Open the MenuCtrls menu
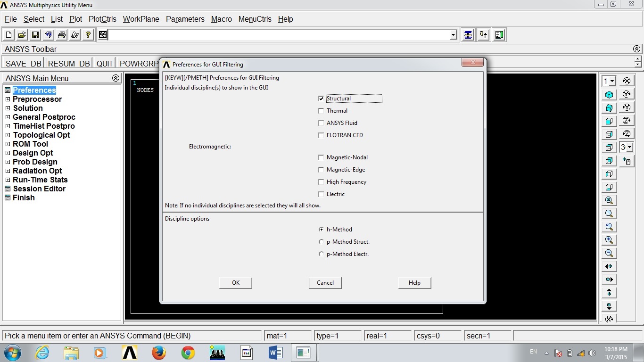The height and width of the screenshot is (362, 644). coord(255,19)
